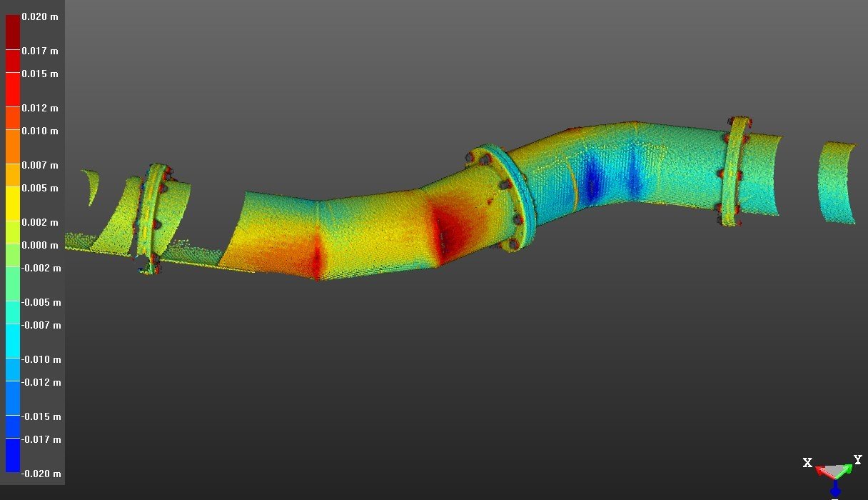Click the Y axis label on orientation gizmo
The height and width of the screenshot is (500, 868).
857,459
